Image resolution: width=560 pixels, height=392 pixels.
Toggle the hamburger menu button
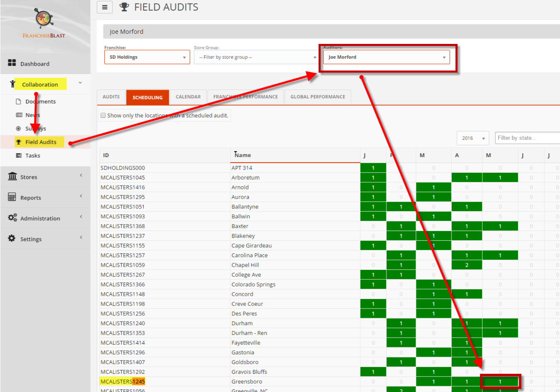point(105,7)
